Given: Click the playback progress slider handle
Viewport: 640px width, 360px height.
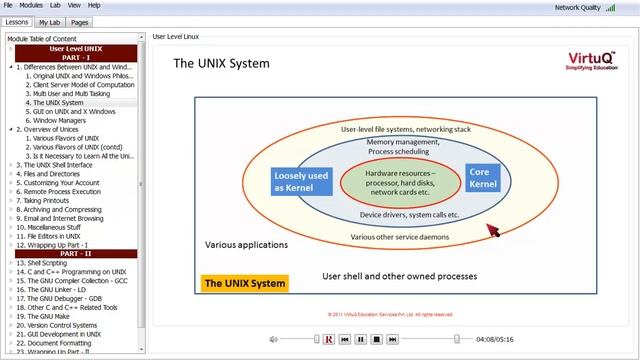Looking at the screenshot, I should coord(457,339).
